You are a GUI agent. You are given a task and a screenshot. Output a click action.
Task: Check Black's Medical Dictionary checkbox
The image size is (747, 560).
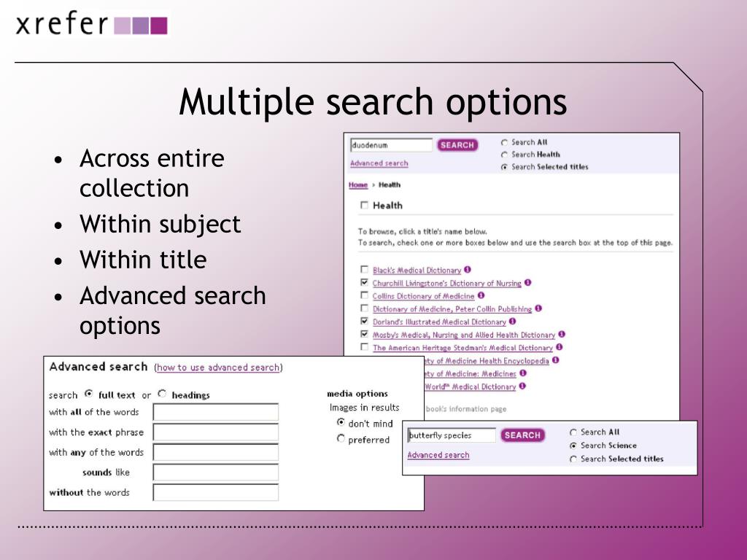click(x=365, y=270)
